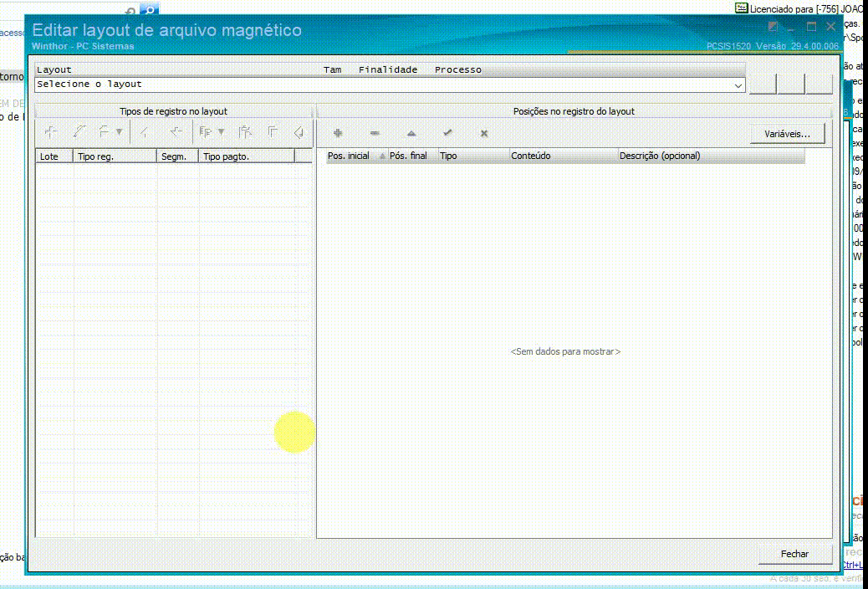Click the skin icon left of the minimize button
This screenshot has height=589, width=868.
774,27
